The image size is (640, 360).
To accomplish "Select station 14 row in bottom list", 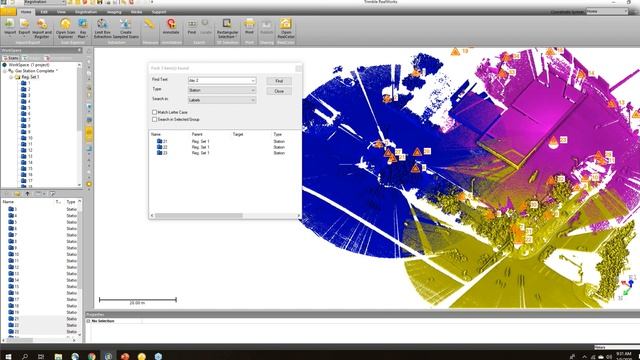I will pyautogui.click(x=41, y=280).
